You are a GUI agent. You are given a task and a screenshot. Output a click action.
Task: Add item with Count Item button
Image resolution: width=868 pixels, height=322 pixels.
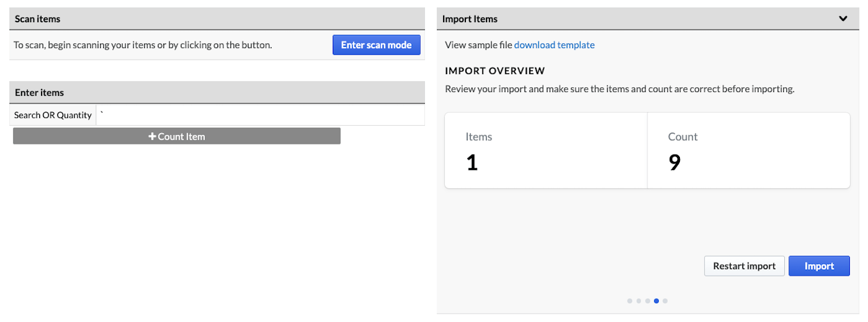tap(177, 137)
